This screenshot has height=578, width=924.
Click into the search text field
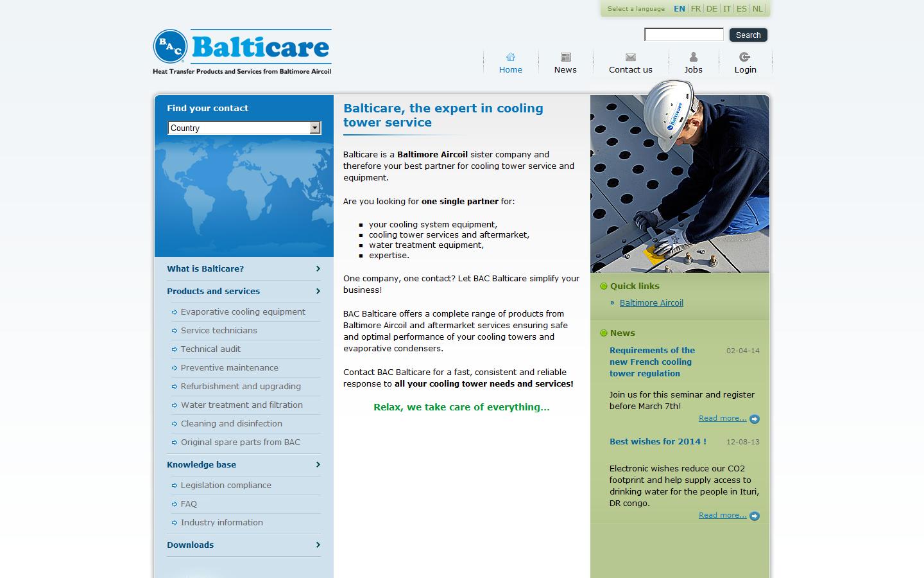pos(683,35)
